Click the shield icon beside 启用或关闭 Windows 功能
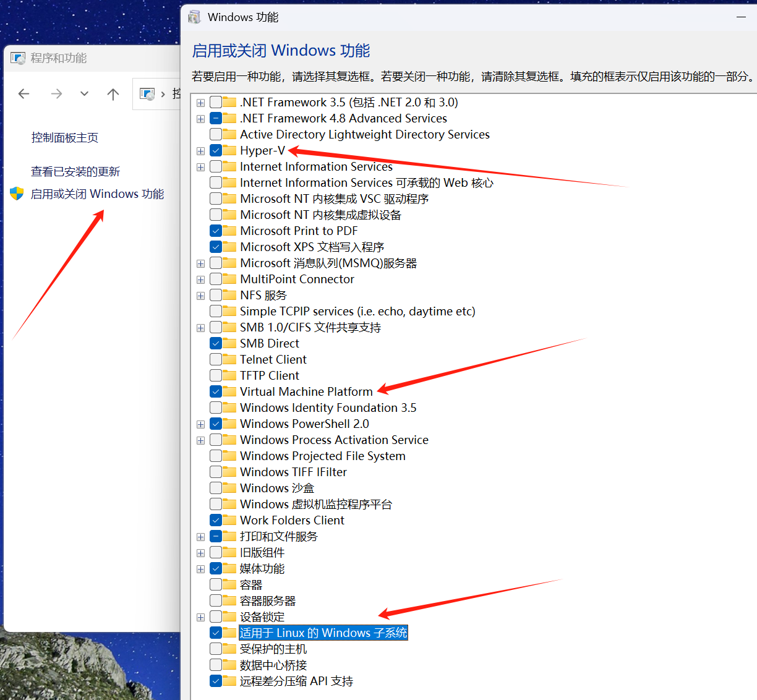This screenshot has width=757, height=700. point(17,194)
